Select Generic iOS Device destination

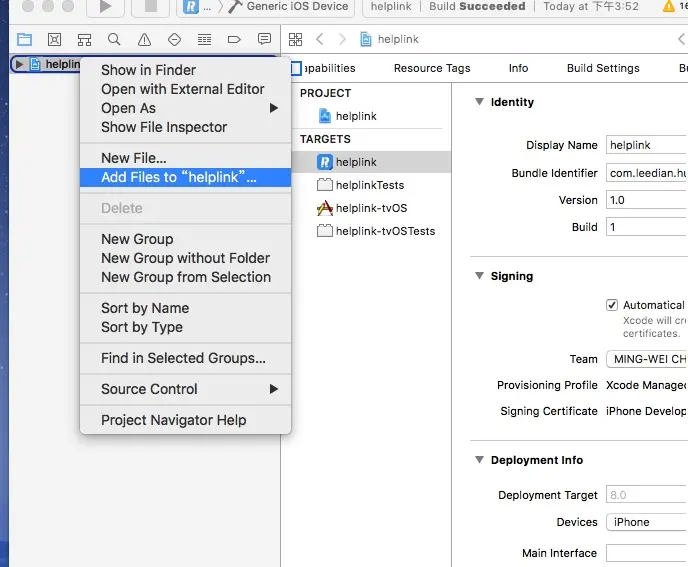(297, 6)
